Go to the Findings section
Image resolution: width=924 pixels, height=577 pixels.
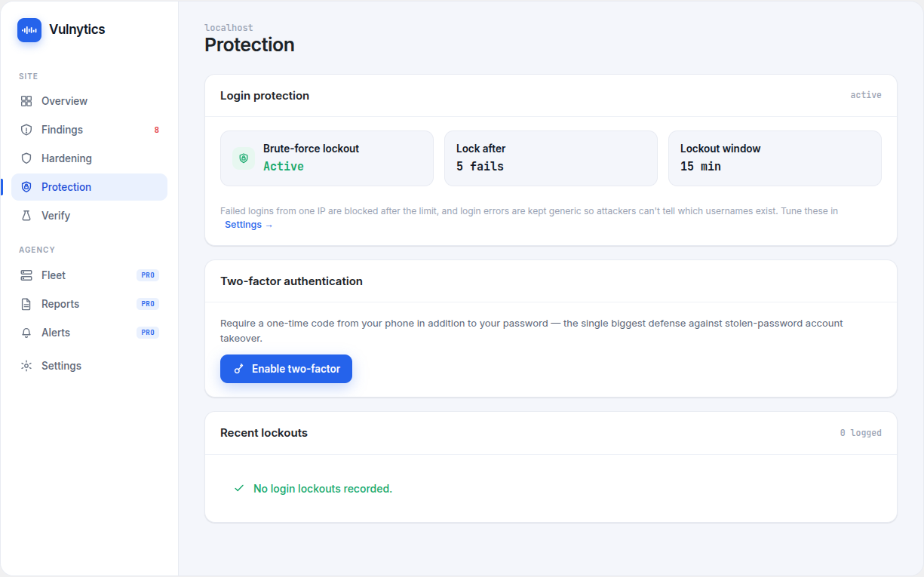89,130
